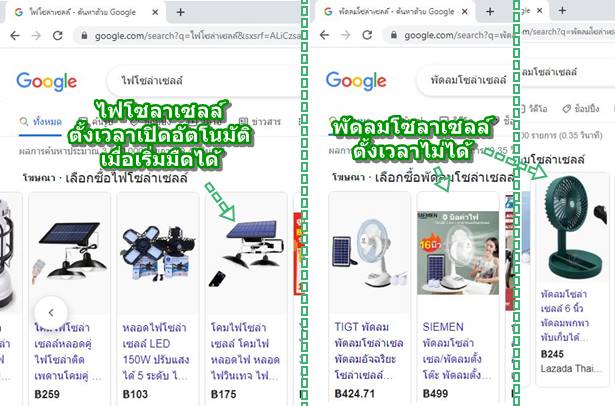Screen dimensions: 615x406
Task: Focus the ไฟโซล่าเซลล์ search field
Action: 204,81
